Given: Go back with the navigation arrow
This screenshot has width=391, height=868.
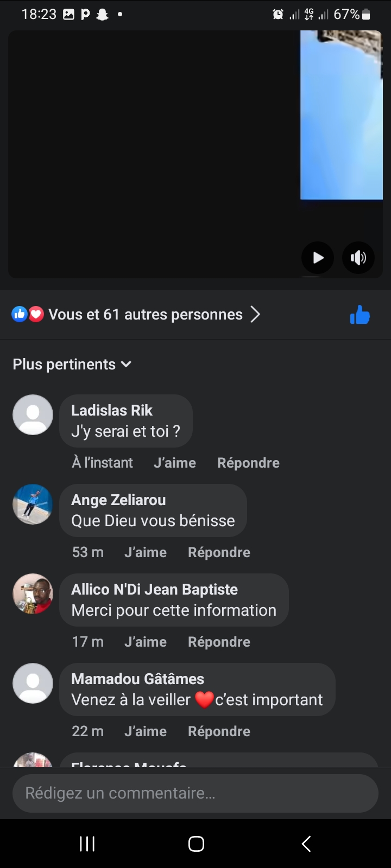Looking at the screenshot, I should (306, 844).
